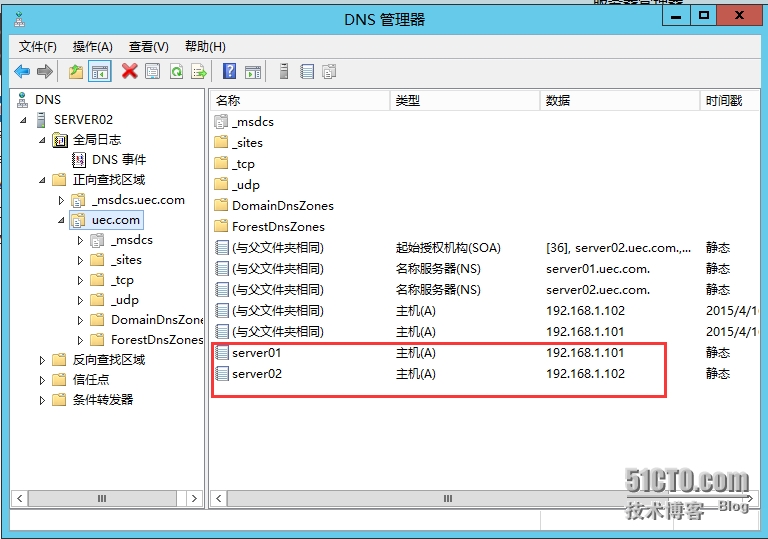Click the multiple records toolbar icon
The image size is (768, 539).
[x=329, y=72]
